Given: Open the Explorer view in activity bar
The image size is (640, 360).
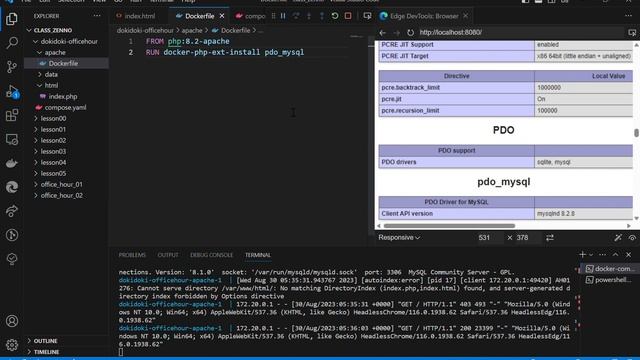Looking at the screenshot, I should coord(12,19).
